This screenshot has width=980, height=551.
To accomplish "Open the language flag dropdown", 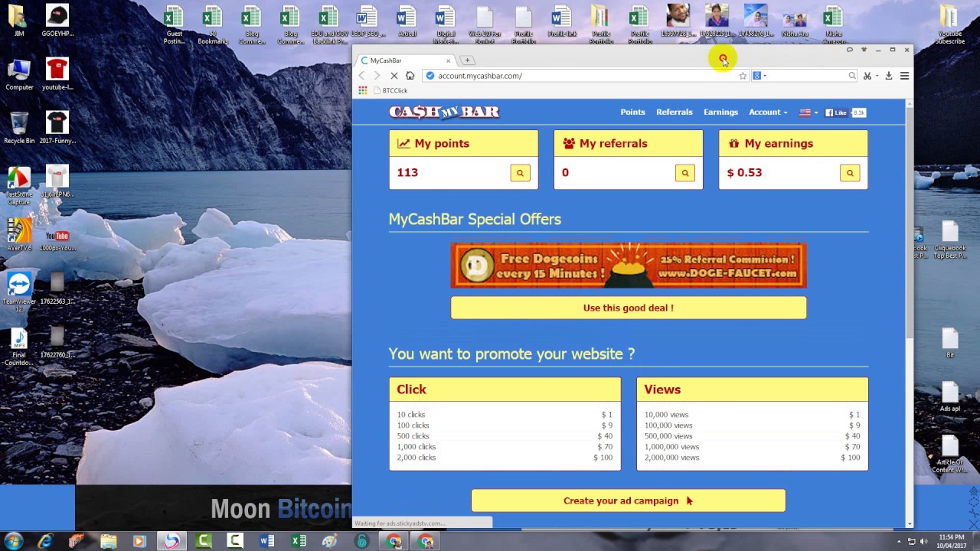I will 808,112.
